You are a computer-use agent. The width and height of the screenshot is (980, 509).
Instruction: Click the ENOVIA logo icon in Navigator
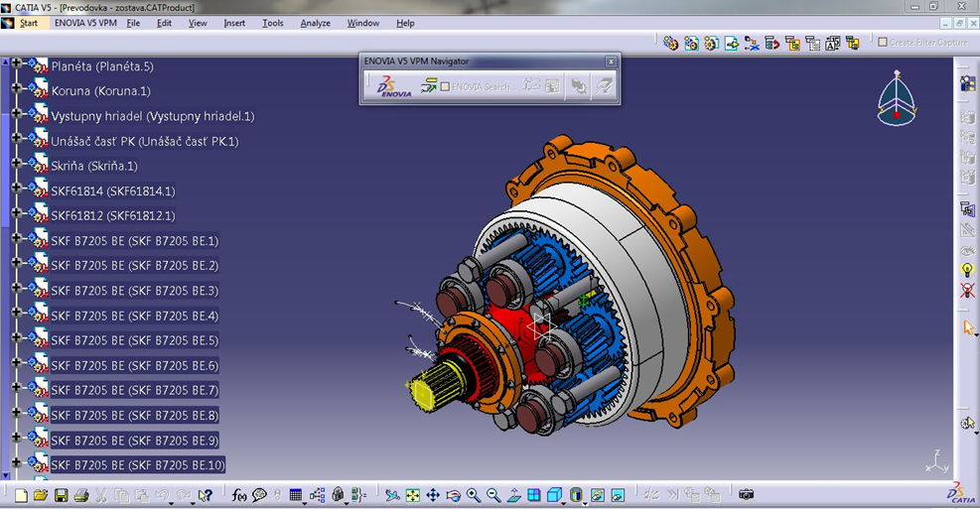pos(394,87)
